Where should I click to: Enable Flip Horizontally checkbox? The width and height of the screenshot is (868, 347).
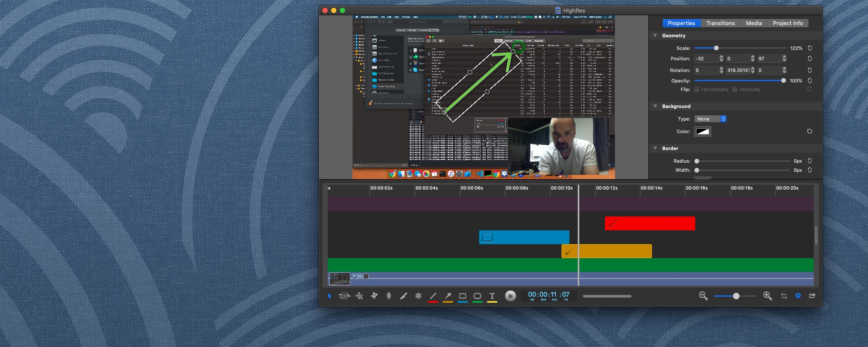(x=697, y=89)
